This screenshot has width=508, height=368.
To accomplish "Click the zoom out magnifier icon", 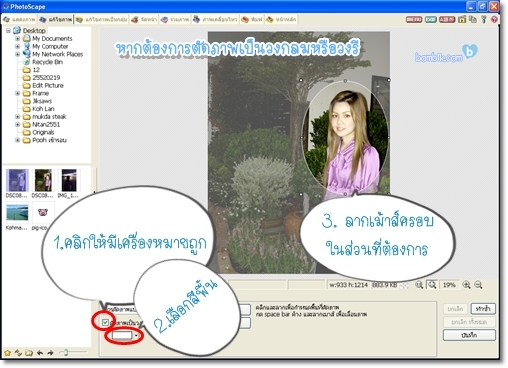I will 478,285.
